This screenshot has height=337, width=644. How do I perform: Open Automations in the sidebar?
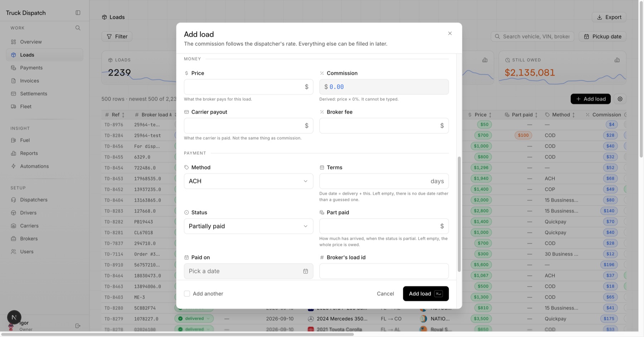pos(45,166)
